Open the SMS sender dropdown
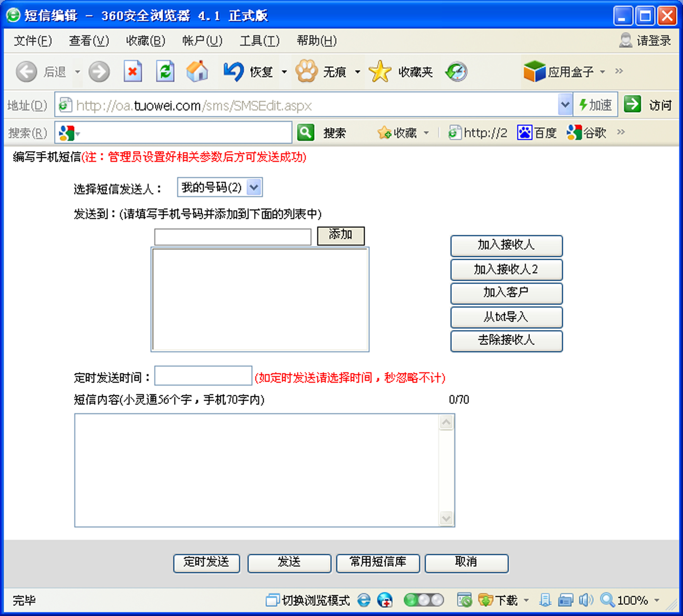The height and width of the screenshot is (616, 683). click(x=254, y=187)
